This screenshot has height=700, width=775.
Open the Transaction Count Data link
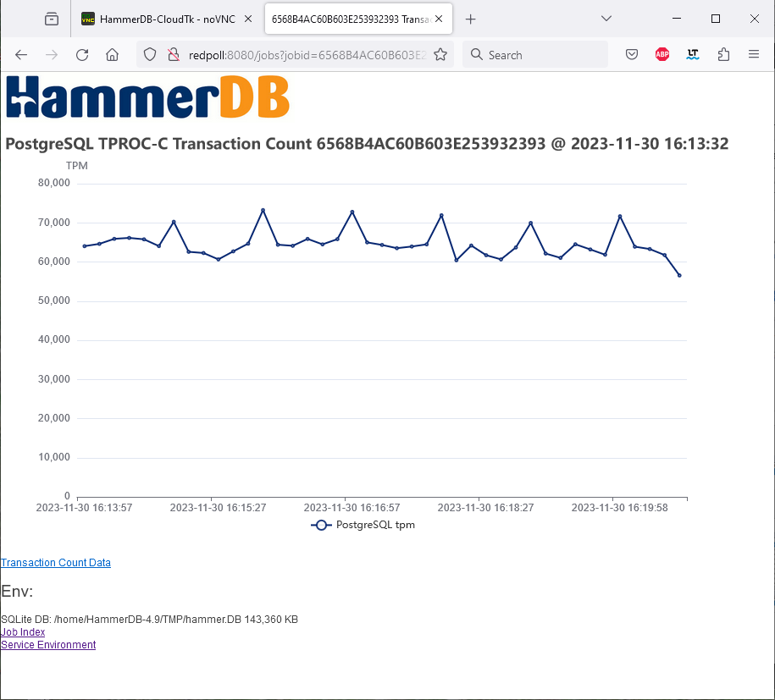56,563
